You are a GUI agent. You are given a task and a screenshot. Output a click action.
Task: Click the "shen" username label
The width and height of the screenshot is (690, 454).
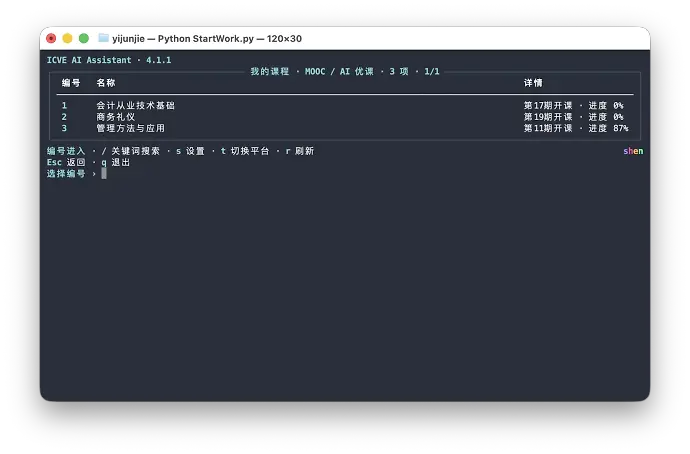click(633, 151)
